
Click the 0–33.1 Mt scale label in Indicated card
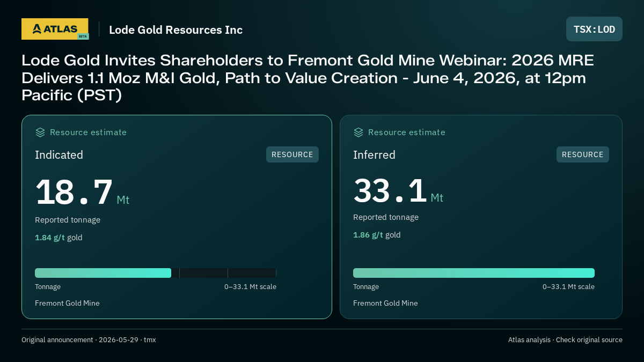pyautogui.click(x=250, y=287)
